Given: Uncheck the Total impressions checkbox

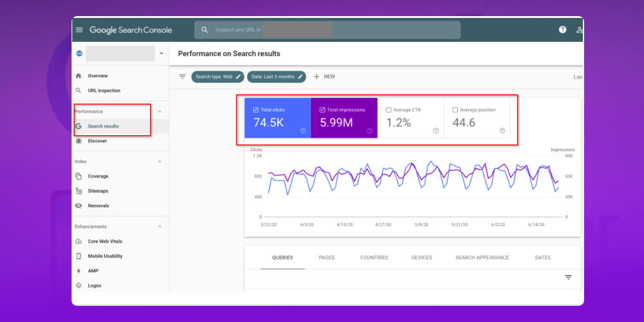Looking at the screenshot, I should 323,110.
